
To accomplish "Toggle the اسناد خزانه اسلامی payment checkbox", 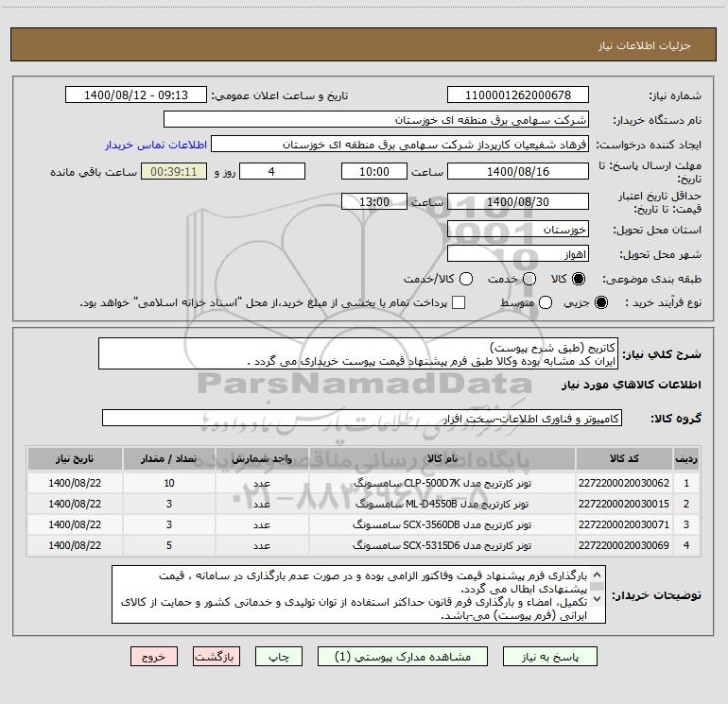I will [x=459, y=302].
